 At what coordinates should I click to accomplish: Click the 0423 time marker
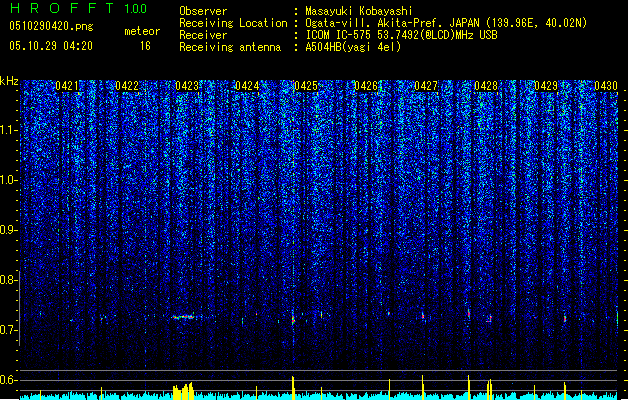point(187,86)
